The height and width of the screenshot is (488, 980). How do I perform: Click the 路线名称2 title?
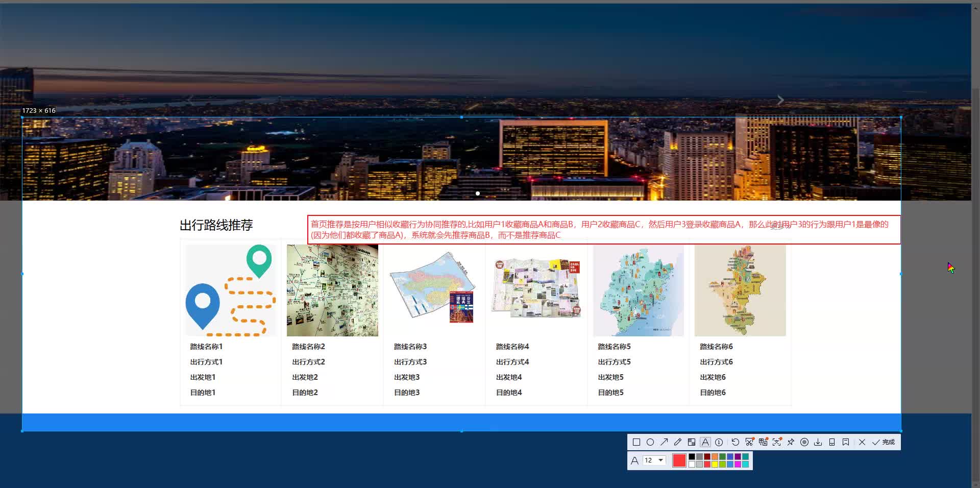tap(308, 347)
